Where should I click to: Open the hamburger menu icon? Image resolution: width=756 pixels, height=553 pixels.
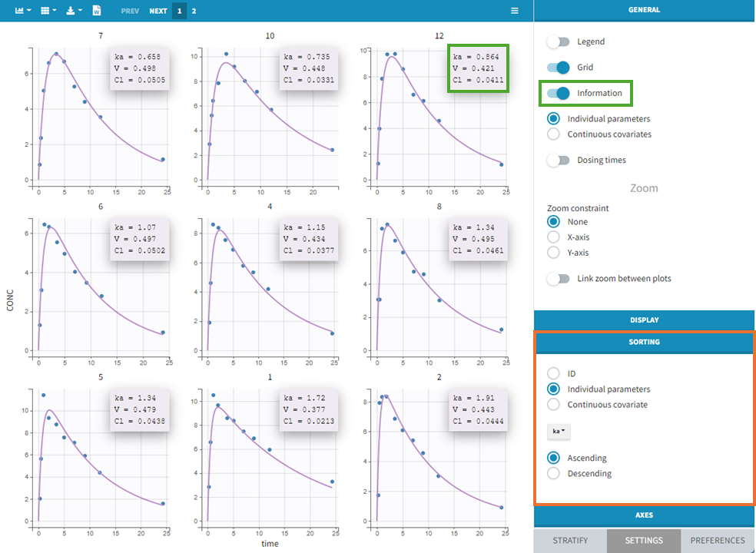tap(515, 11)
